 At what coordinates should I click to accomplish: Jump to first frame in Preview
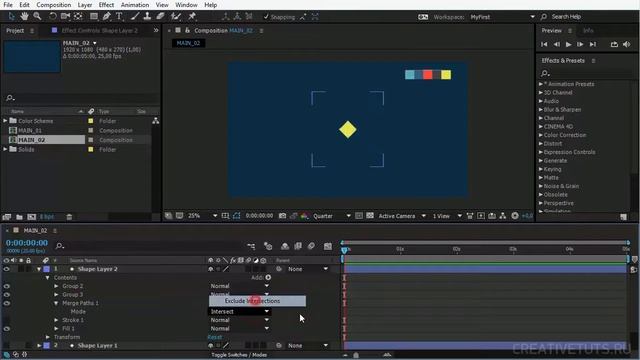[544, 44]
